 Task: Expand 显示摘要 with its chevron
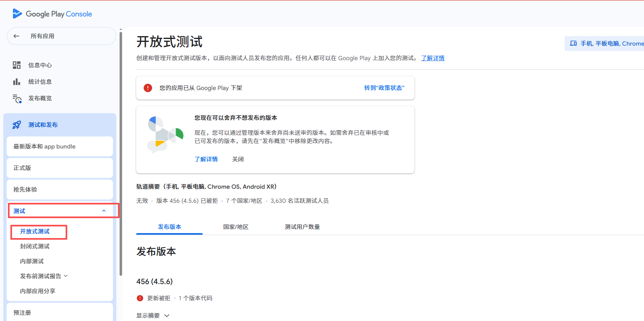[x=167, y=316]
